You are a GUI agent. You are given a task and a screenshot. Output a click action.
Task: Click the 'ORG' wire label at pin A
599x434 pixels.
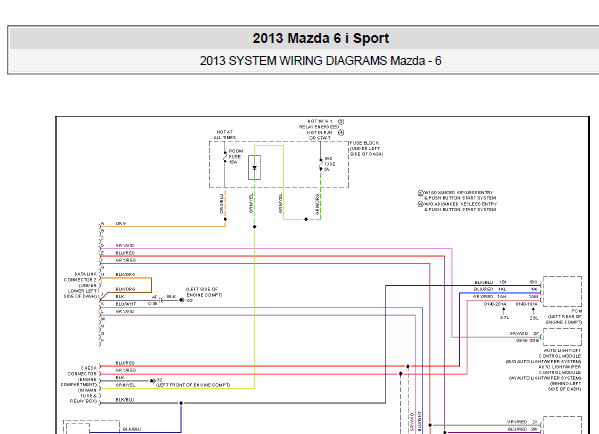pyautogui.click(x=121, y=223)
